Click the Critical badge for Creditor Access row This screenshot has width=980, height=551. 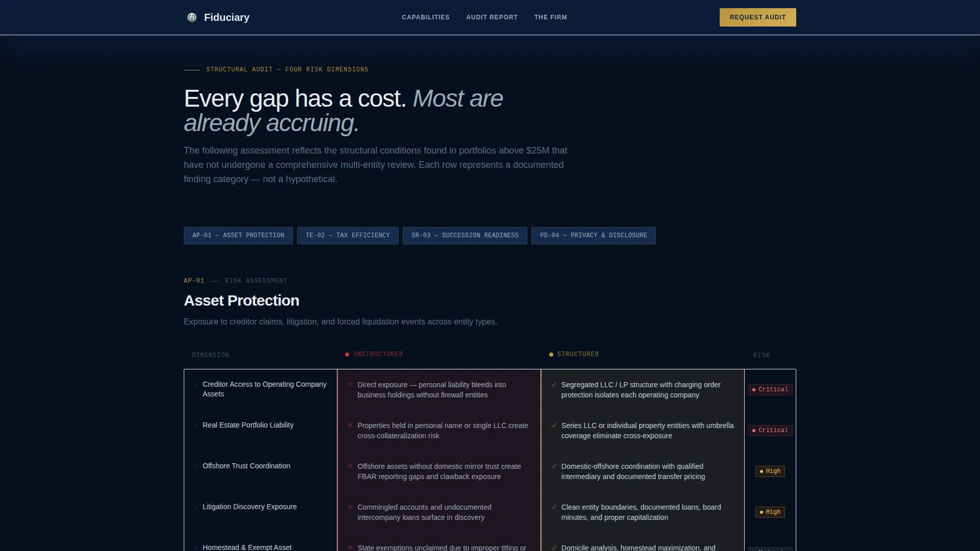770,390
